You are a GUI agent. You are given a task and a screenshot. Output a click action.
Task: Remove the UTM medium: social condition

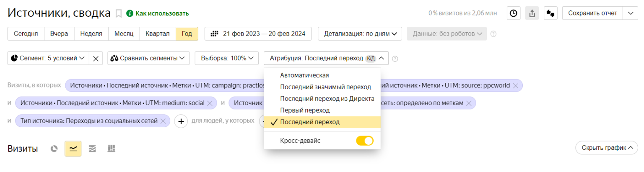pyautogui.click(x=210, y=103)
